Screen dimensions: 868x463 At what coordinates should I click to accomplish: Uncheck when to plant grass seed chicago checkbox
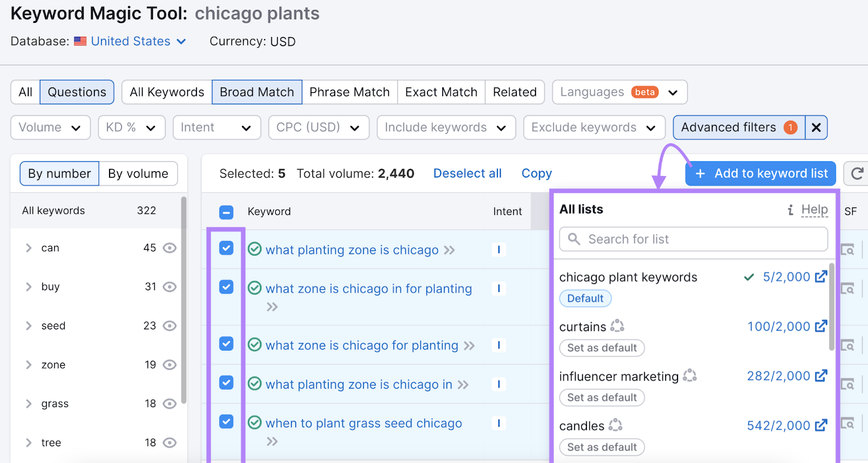coord(226,422)
